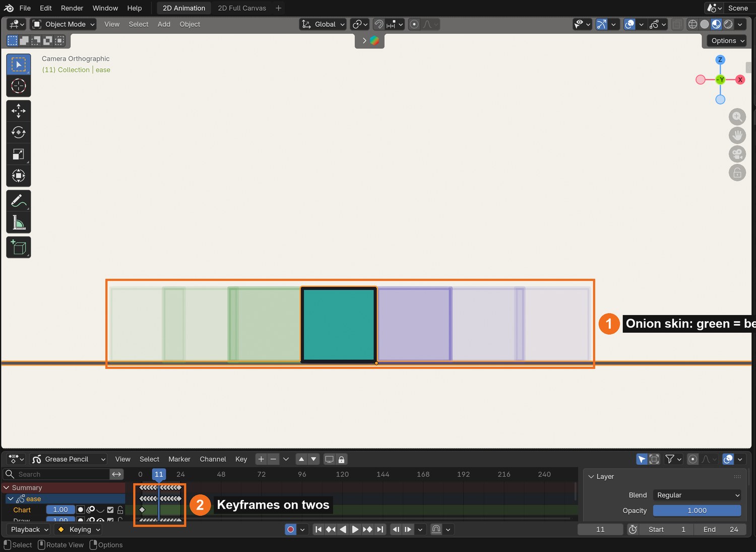Toggle auto keying record button
Image resolution: width=756 pixels, height=552 pixels.
[290, 529]
